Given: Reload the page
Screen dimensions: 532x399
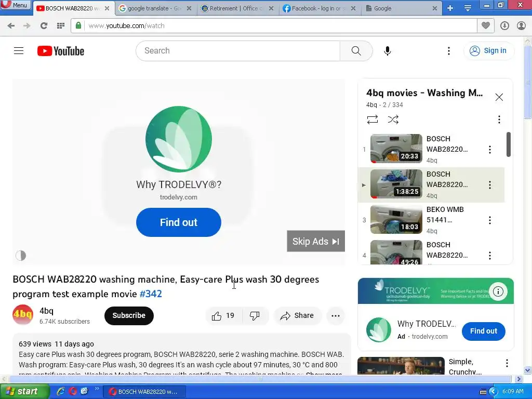Looking at the screenshot, I should coord(44,25).
